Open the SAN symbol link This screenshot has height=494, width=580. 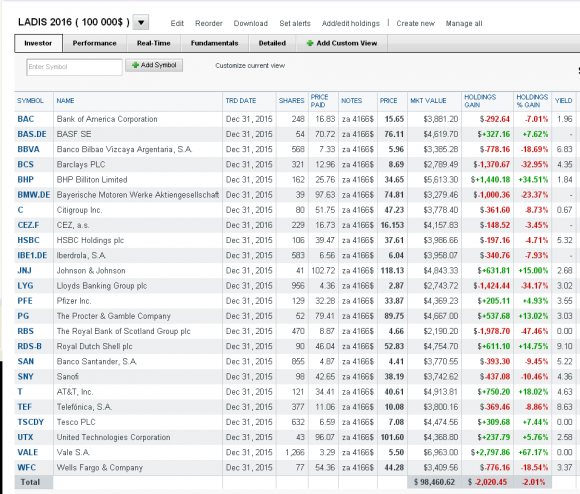[26, 362]
